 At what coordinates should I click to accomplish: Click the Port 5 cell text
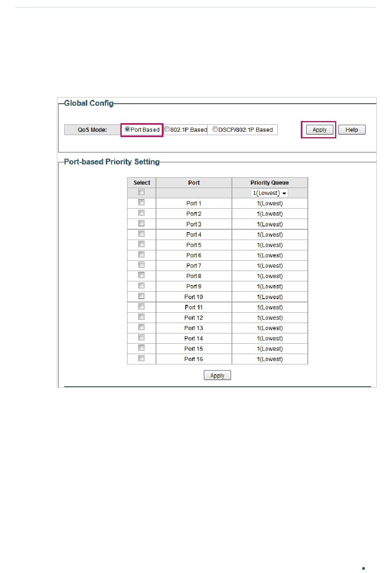[x=194, y=245]
